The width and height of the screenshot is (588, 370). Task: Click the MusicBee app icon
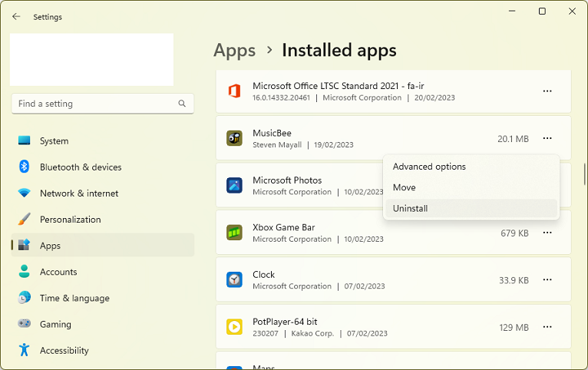(234, 138)
